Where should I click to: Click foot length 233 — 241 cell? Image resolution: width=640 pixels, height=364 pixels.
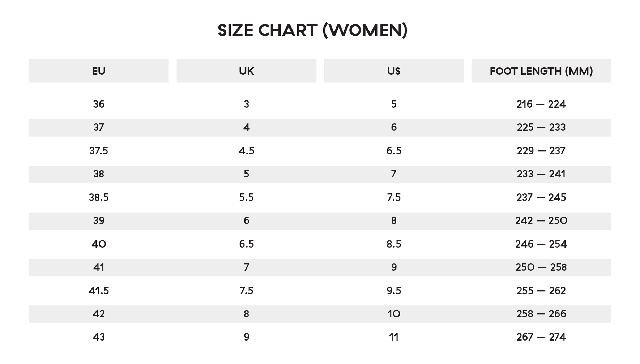click(541, 174)
